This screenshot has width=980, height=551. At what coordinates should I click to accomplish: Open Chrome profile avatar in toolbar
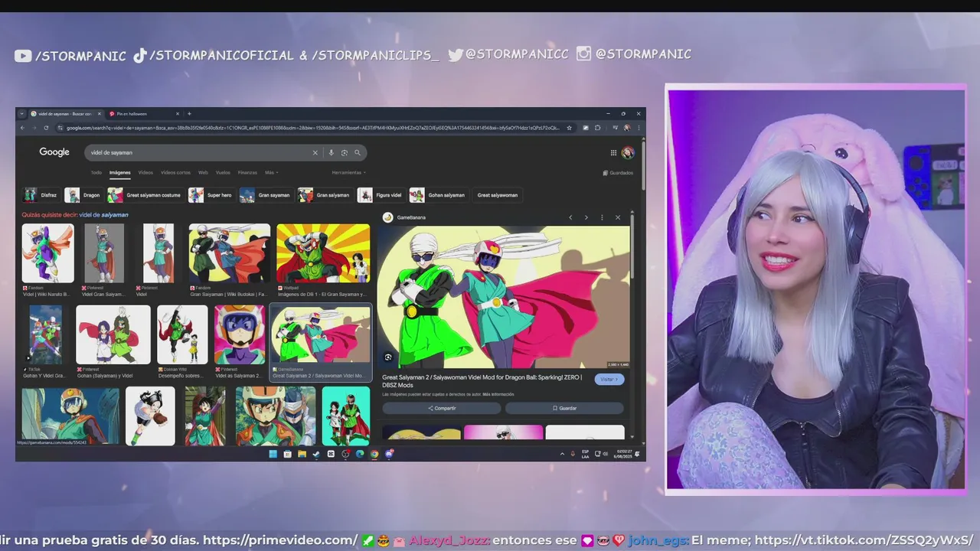pos(626,128)
